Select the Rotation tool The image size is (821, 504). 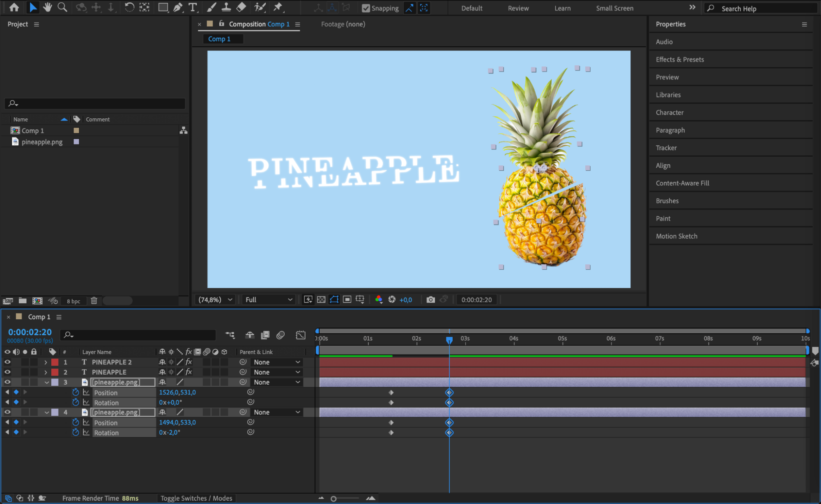coord(129,7)
